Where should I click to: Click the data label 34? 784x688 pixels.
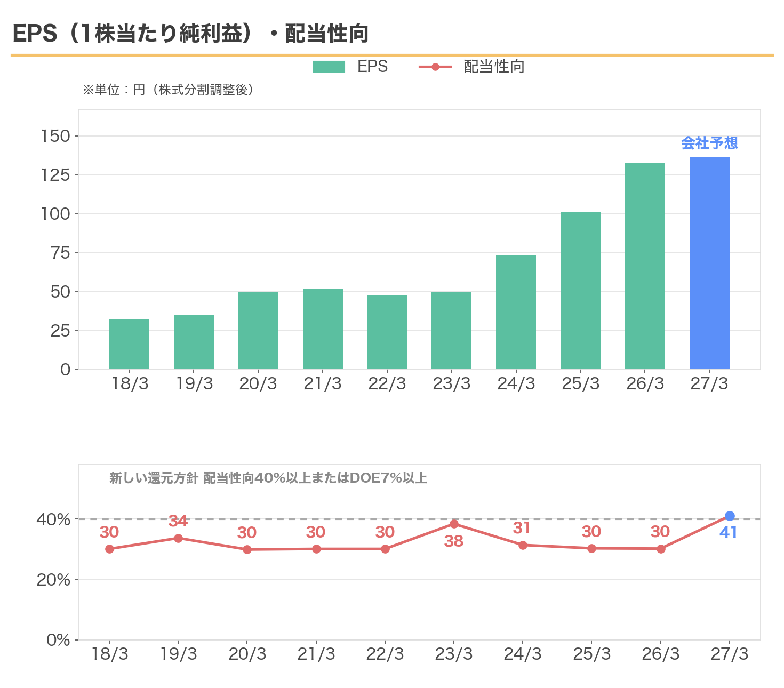178,521
